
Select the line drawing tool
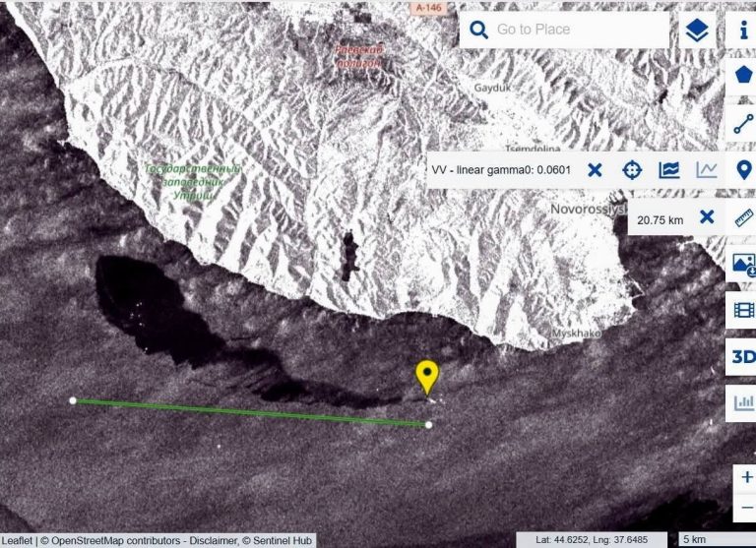coord(743,123)
